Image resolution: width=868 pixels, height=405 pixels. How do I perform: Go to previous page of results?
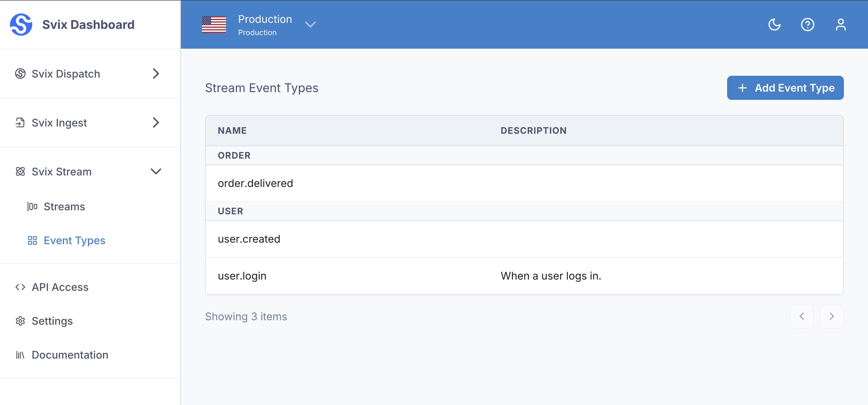(x=802, y=316)
